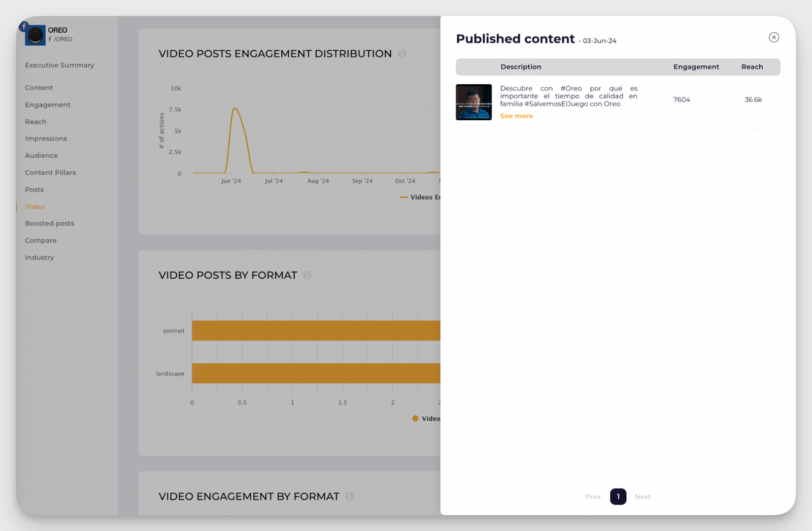Image resolution: width=812 pixels, height=531 pixels.
Task: Click info icon beside Video Posts Engagement Distribution
Action: [x=402, y=53]
